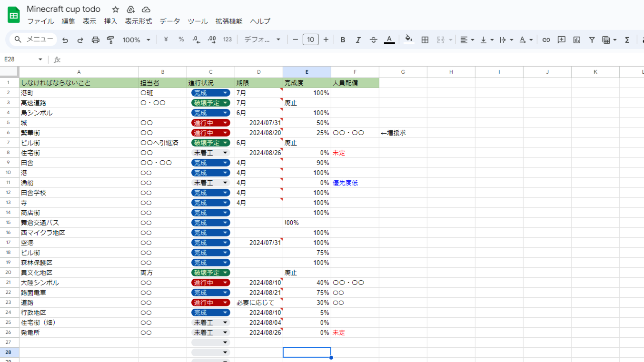644x362 pixels.
Task: Click the メニュー search box
Action: pos(33,39)
